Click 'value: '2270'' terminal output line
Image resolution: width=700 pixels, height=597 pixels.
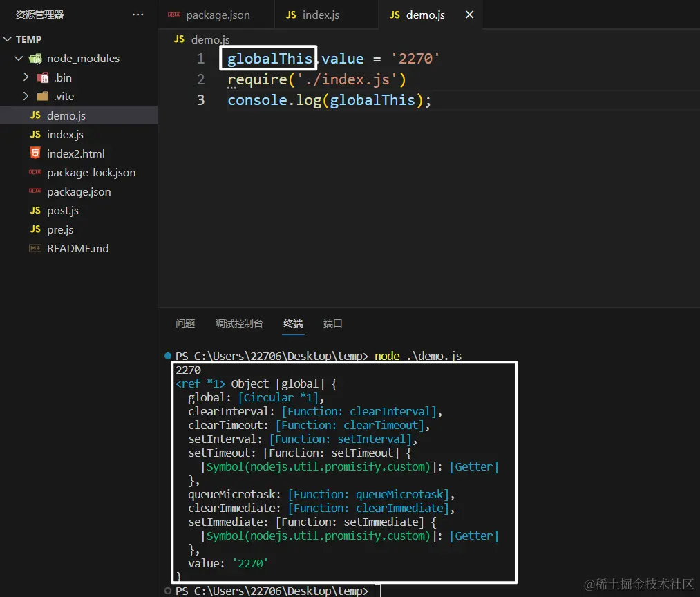[x=227, y=564]
